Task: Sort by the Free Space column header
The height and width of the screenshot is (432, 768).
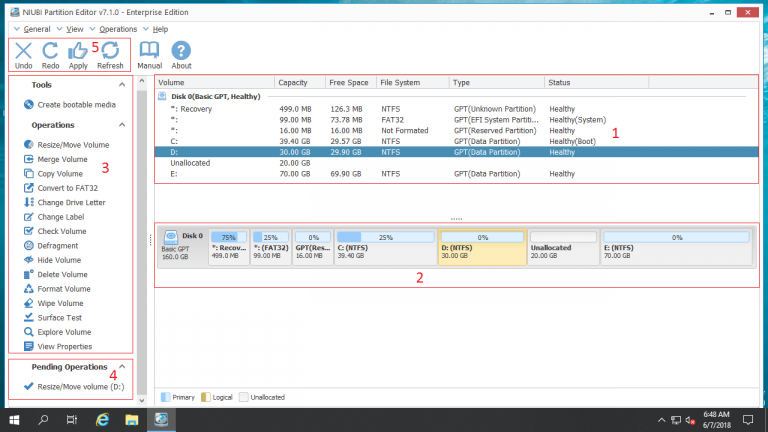Action: 351,82
